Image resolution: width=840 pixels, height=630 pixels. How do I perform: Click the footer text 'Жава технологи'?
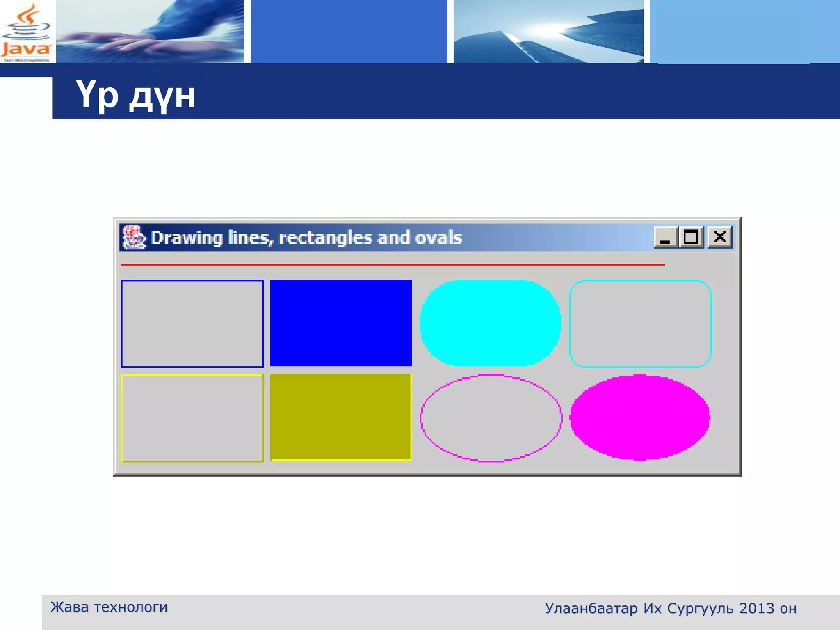coord(109,607)
